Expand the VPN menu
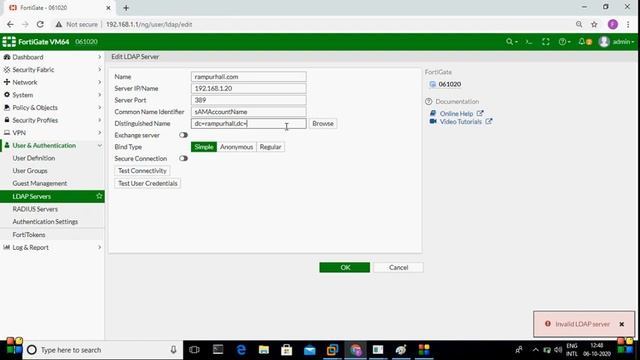The height and width of the screenshot is (360, 640). 52,133
